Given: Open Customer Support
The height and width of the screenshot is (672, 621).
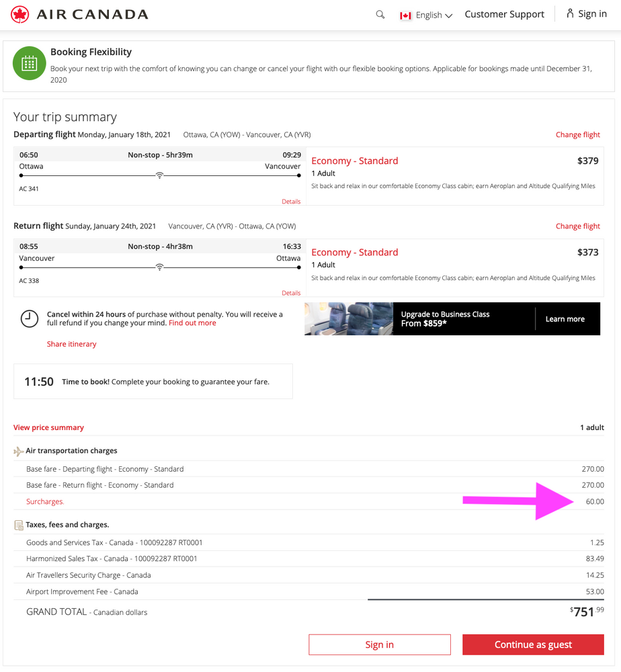Looking at the screenshot, I should [x=504, y=13].
